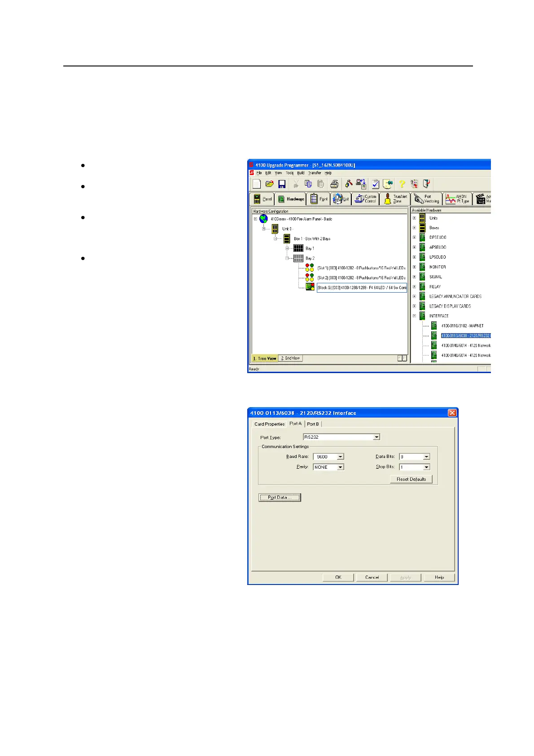The height and width of the screenshot is (756, 534).
Task: Expand LEGACY ANNUNCIATOR CARDS category
Action: pyautogui.click(x=414, y=296)
